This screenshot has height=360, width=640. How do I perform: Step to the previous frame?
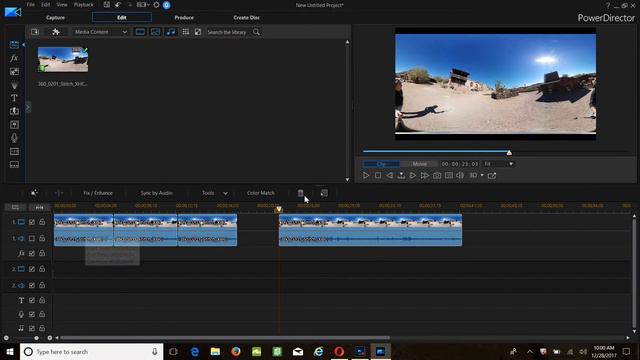point(390,176)
